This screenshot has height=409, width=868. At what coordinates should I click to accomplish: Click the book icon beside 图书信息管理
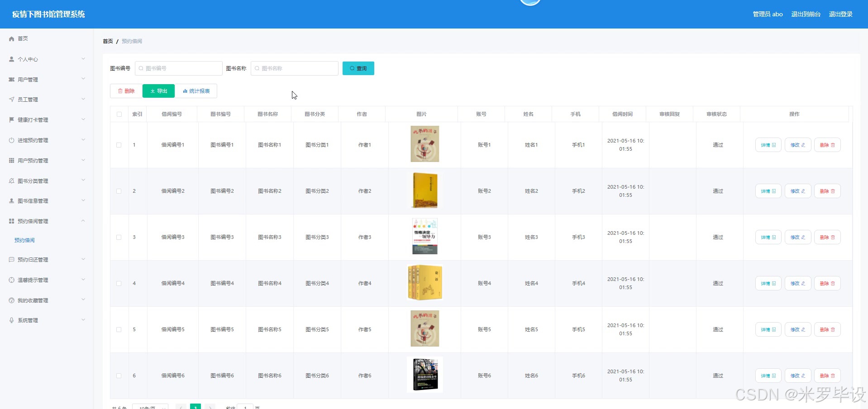(x=10, y=200)
